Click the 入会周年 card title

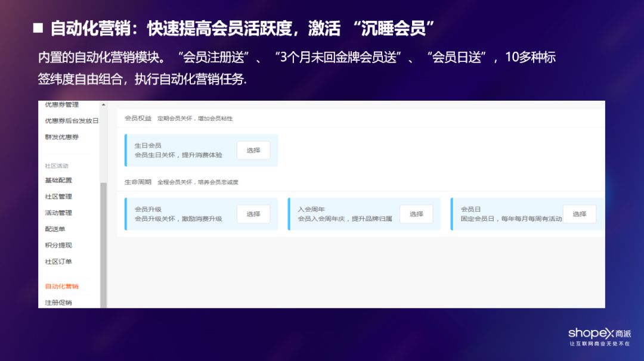coord(311,209)
